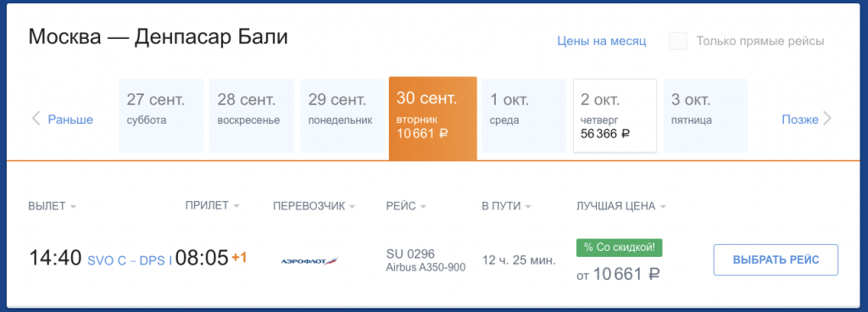
Task: Click the SVO C – DPS I route link
Action: point(130,261)
